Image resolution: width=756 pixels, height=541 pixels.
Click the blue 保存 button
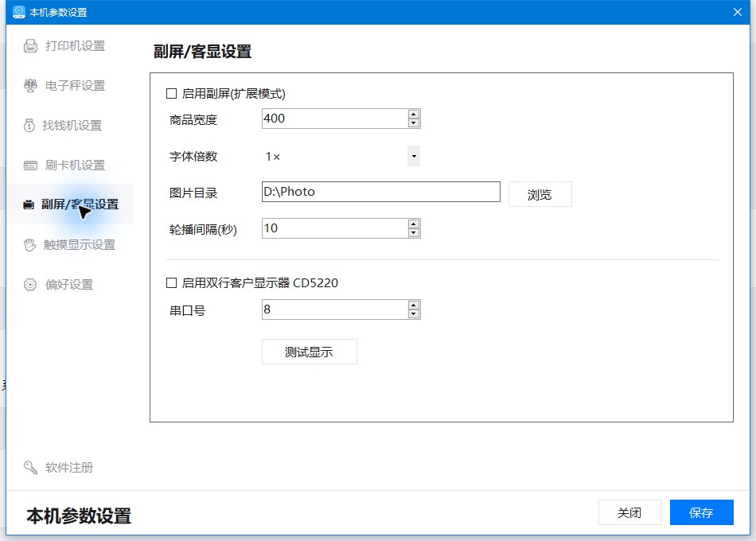[x=702, y=512]
